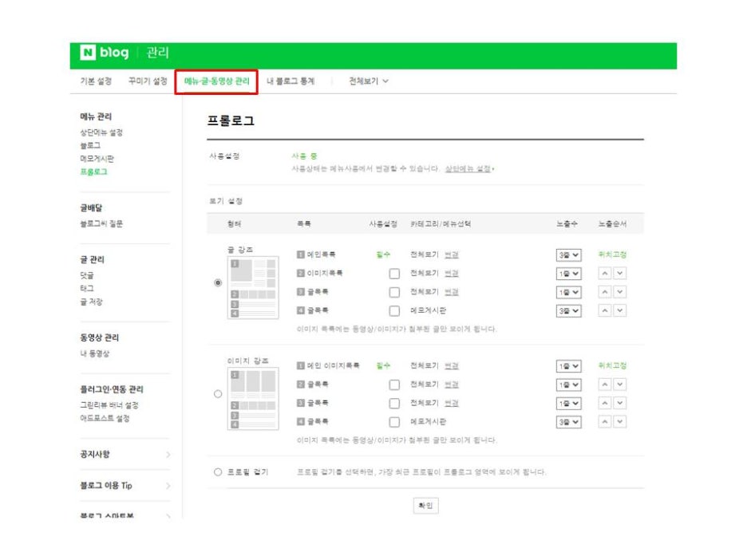Open 메뉴·글·동영상 관리 tab
747x560 pixels.
tap(217, 81)
